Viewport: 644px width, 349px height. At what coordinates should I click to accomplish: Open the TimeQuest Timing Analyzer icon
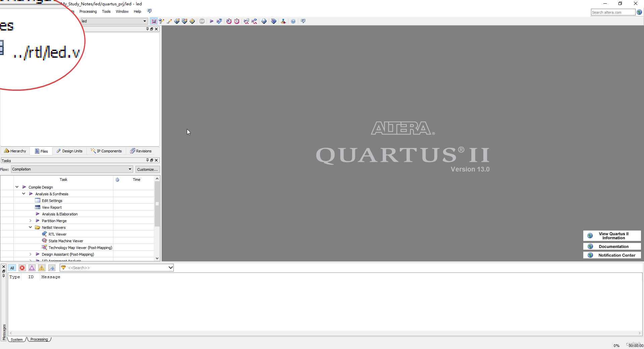pos(229,21)
